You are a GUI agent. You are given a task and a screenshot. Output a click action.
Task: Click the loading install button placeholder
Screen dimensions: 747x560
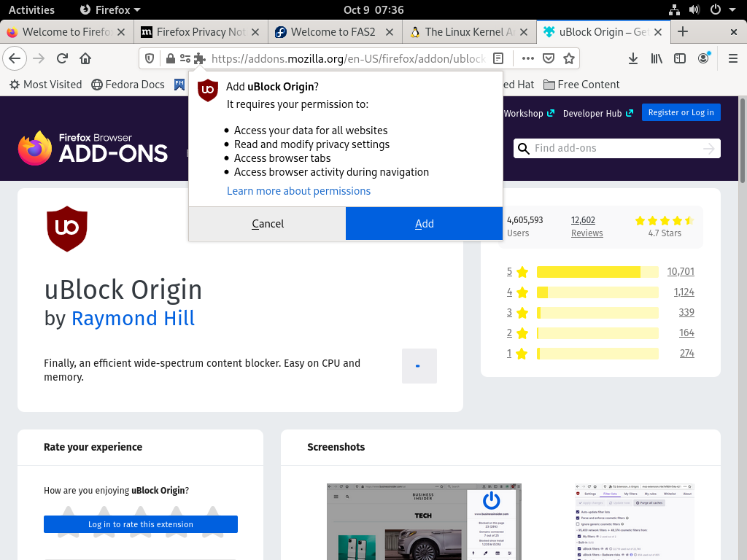point(419,366)
